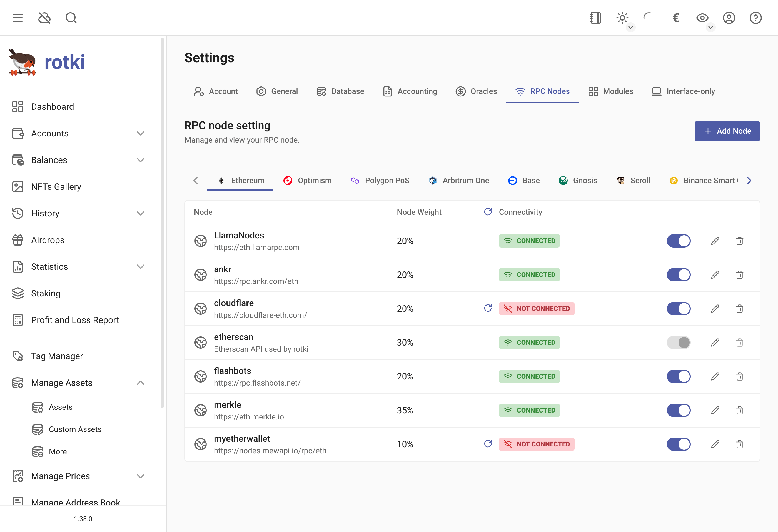Viewport: 778px width, 532px height.
Task: Switch to the Interface-only settings tab
Action: pos(683,91)
